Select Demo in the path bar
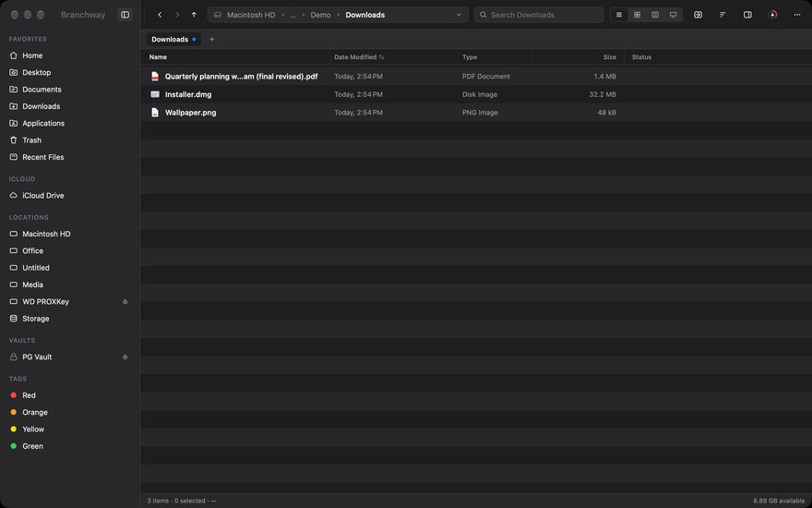 point(320,15)
